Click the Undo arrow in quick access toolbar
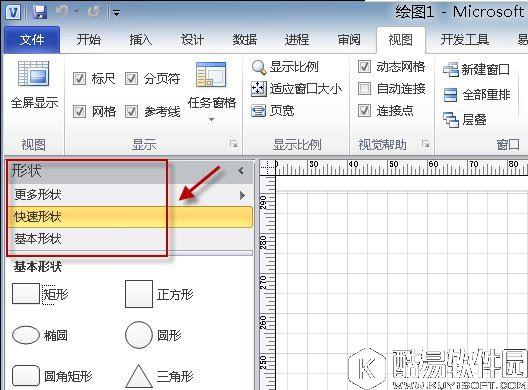528x390 pixels. (x=62, y=12)
